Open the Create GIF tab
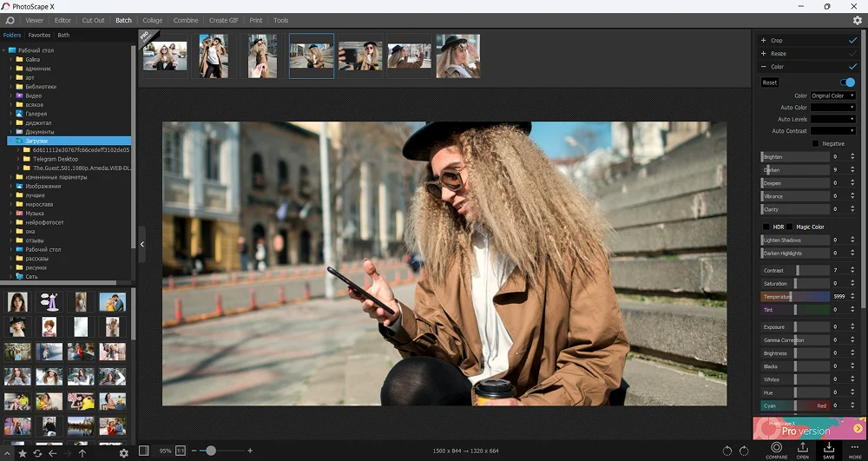This screenshot has height=461, width=868. [224, 20]
